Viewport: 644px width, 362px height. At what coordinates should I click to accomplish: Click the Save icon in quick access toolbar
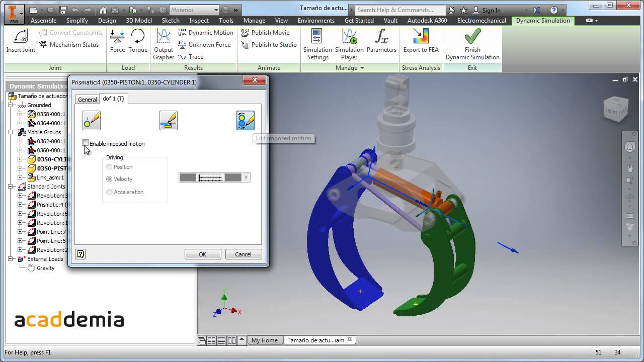[x=63, y=10]
